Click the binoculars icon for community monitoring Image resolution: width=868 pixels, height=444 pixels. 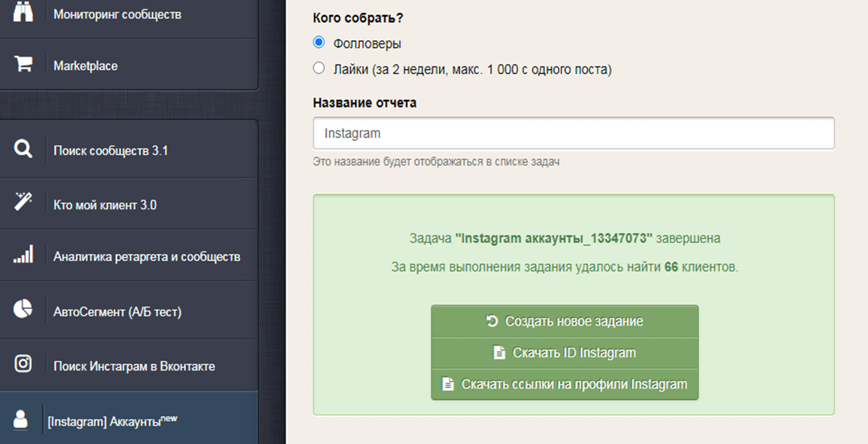pyautogui.click(x=23, y=13)
